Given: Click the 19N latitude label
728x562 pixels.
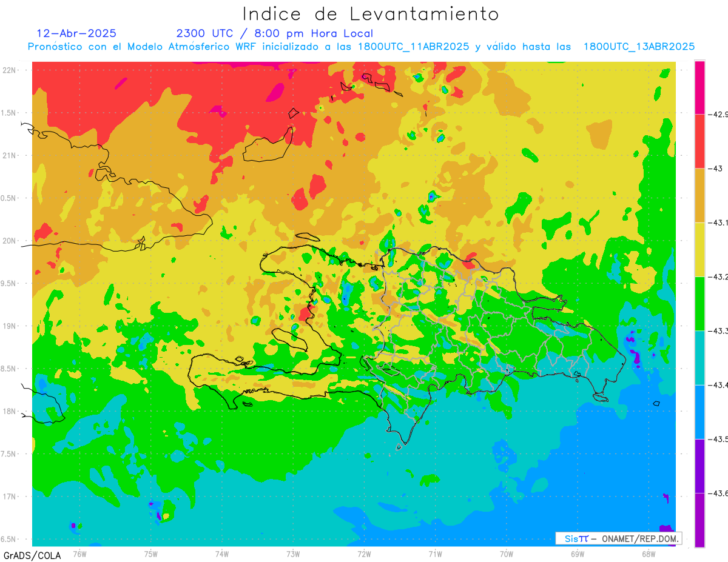Looking at the screenshot, I should tap(9, 326).
